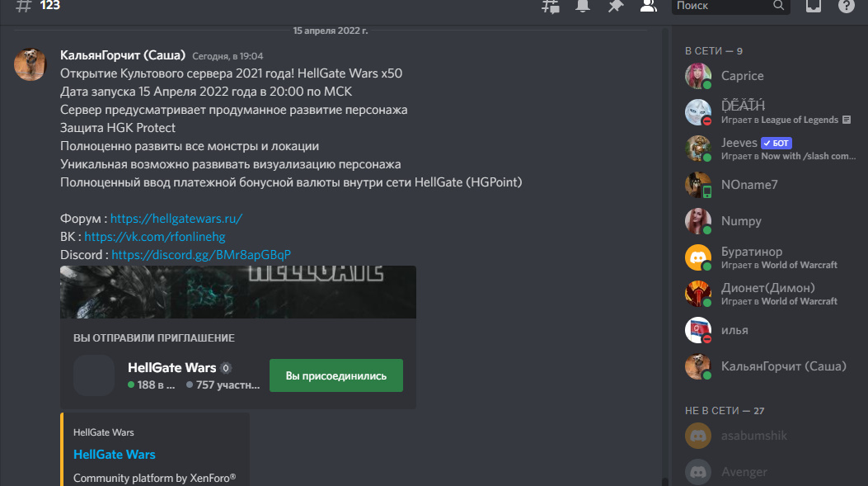The image size is (868, 486).
Task: Open the discord.gg invite link
Action: point(201,255)
